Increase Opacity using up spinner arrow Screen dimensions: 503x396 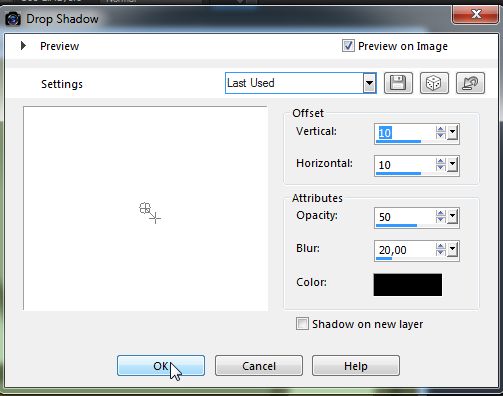[440, 214]
